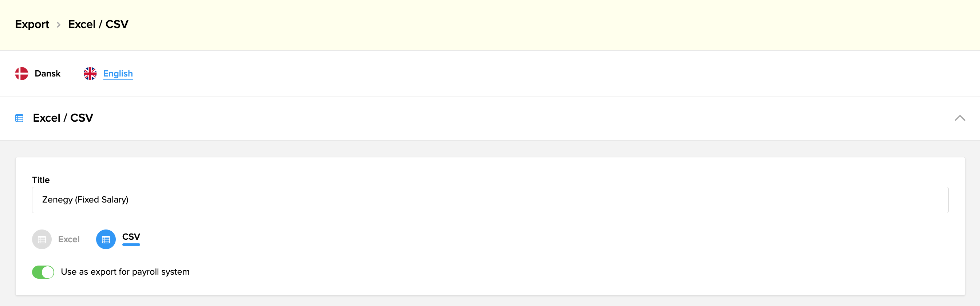Screen dimensions: 980x306
Task: Navigate back via the Export breadcrumb
Action: (32, 24)
